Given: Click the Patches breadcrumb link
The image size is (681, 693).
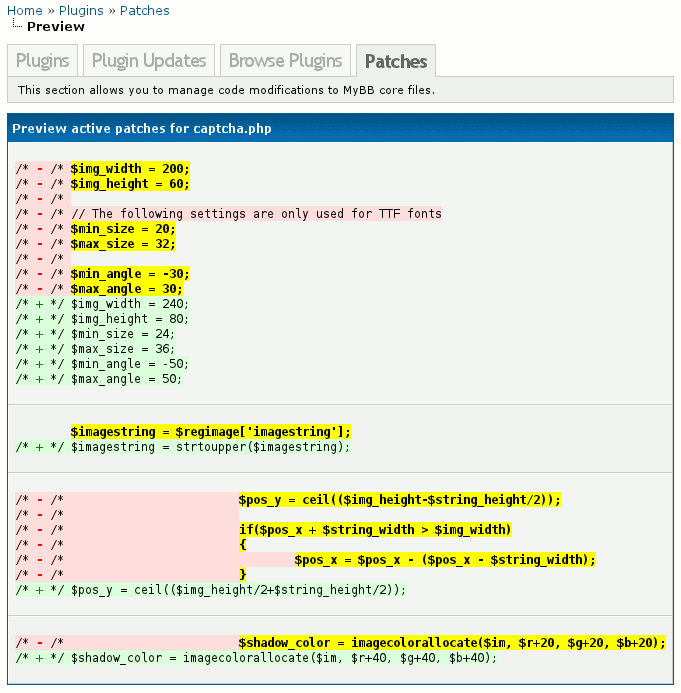Looking at the screenshot, I should 144,11.
